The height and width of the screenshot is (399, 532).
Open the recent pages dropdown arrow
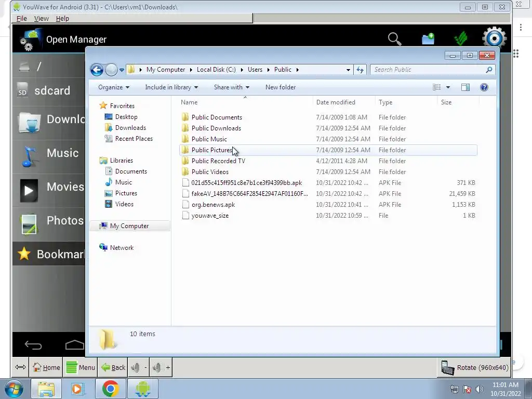tap(122, 70)
